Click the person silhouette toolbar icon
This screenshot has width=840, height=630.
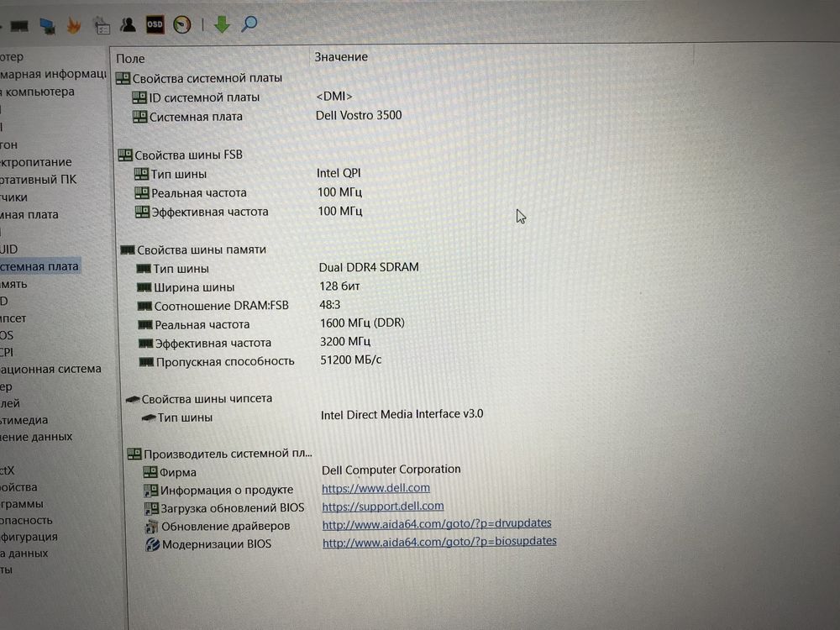(128, 24)
